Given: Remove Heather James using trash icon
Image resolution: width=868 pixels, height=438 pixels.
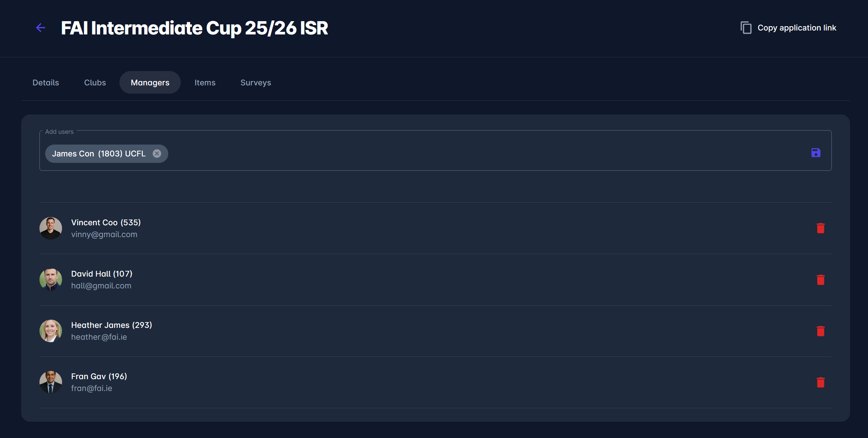Looking at the screenshot, I should click(820, 331).
